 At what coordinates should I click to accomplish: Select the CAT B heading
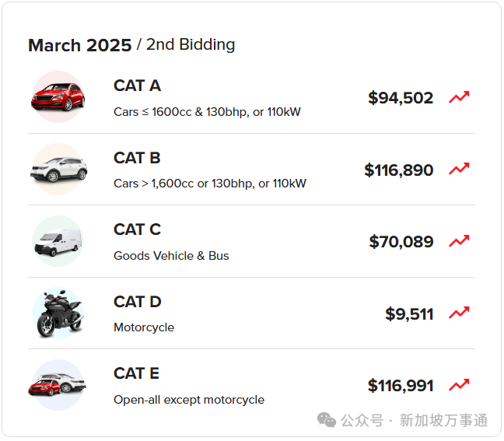pyautogui.click(x=137, y=158)
